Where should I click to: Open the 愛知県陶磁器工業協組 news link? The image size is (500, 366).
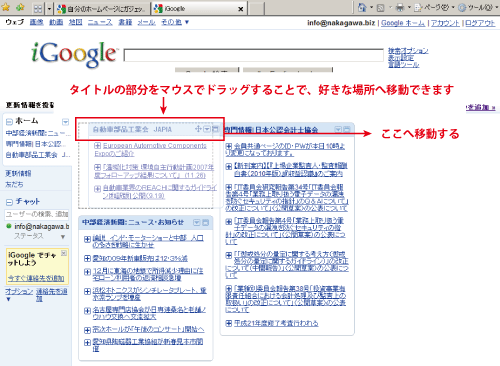pos(148,345)
